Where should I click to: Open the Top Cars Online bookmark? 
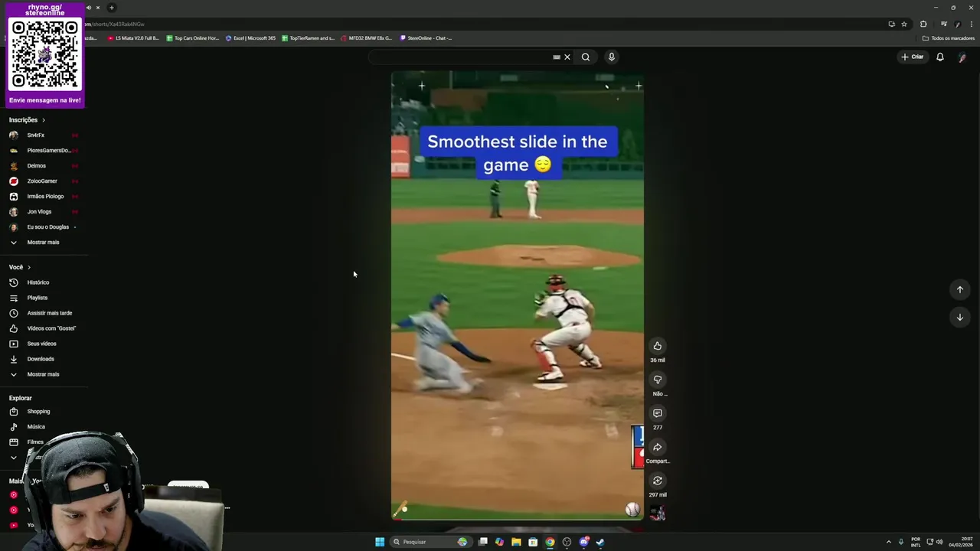tap(193, 38)
